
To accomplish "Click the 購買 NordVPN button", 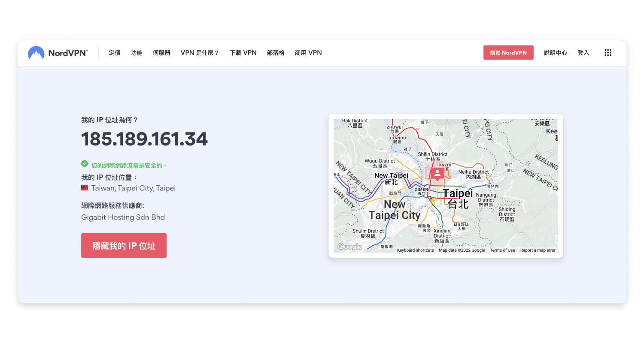I will coord(508,53).
